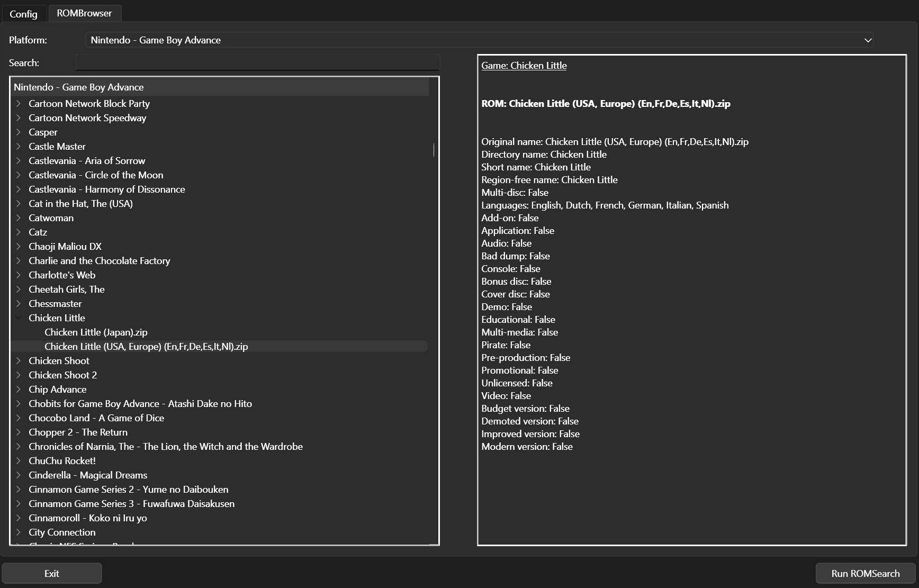Select Chocobo Land - A Game of Dice
This screenshot has height=588, width=919.
coord(96,418)
